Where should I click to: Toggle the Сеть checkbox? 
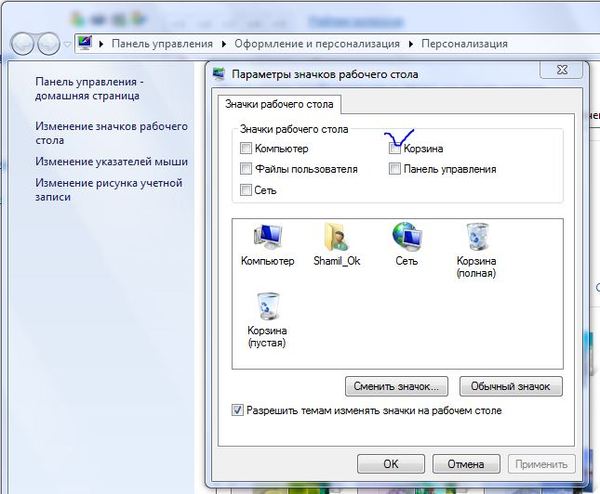pyautogui.click(x=246, y=190)
